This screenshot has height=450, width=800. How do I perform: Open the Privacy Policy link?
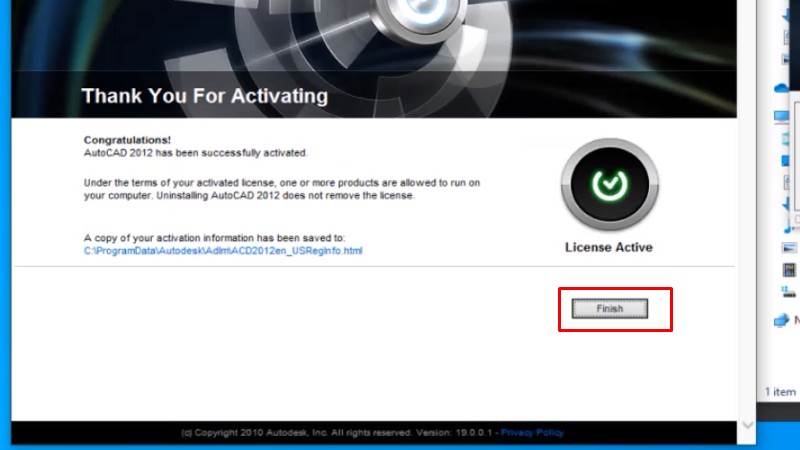tap(532, 433)
